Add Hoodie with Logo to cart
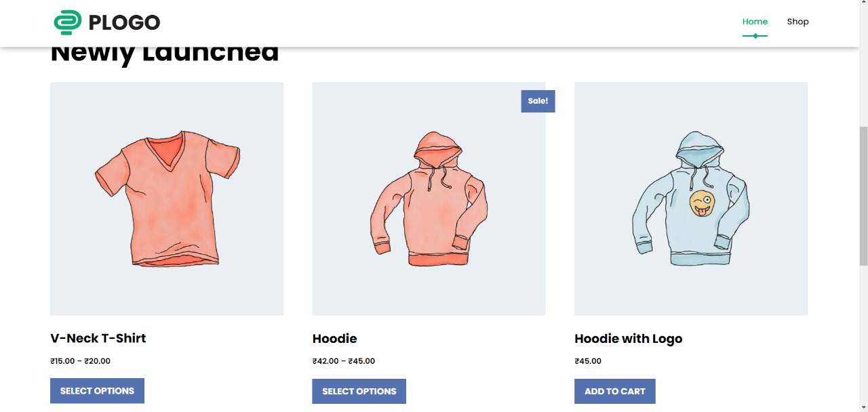The image size is (868, 412). pyautogui.click(x=614, y=391)
